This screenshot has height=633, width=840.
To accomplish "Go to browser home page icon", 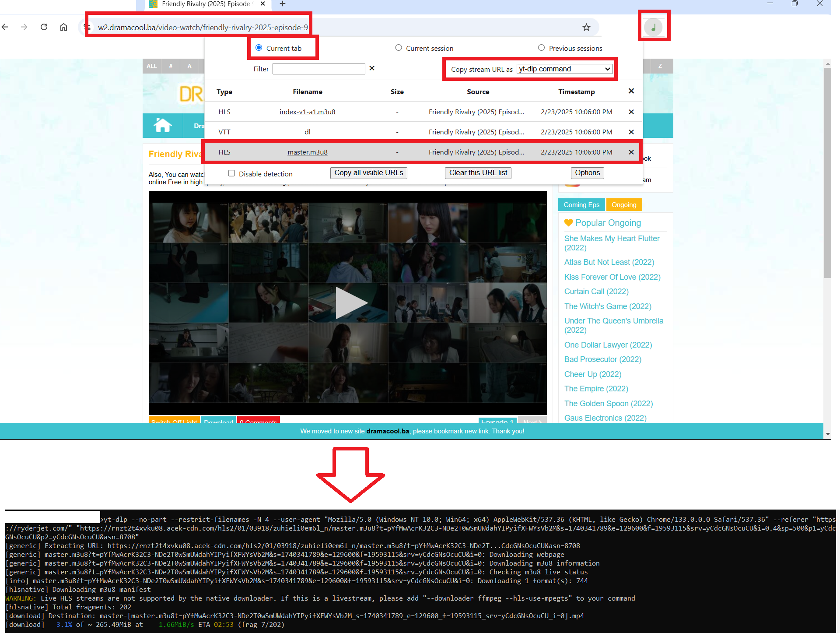I will pos(63,27).
